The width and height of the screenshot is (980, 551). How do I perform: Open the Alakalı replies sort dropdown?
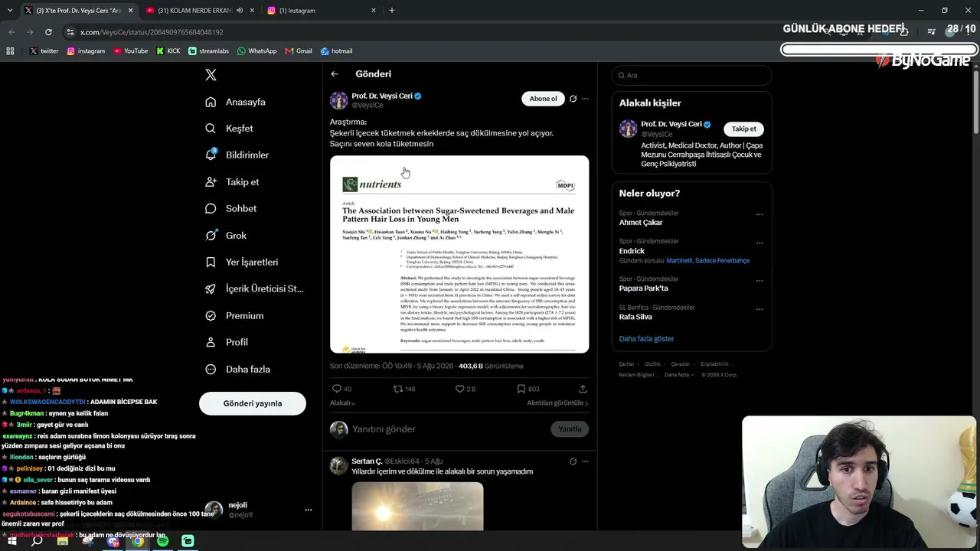coord(342,403)
